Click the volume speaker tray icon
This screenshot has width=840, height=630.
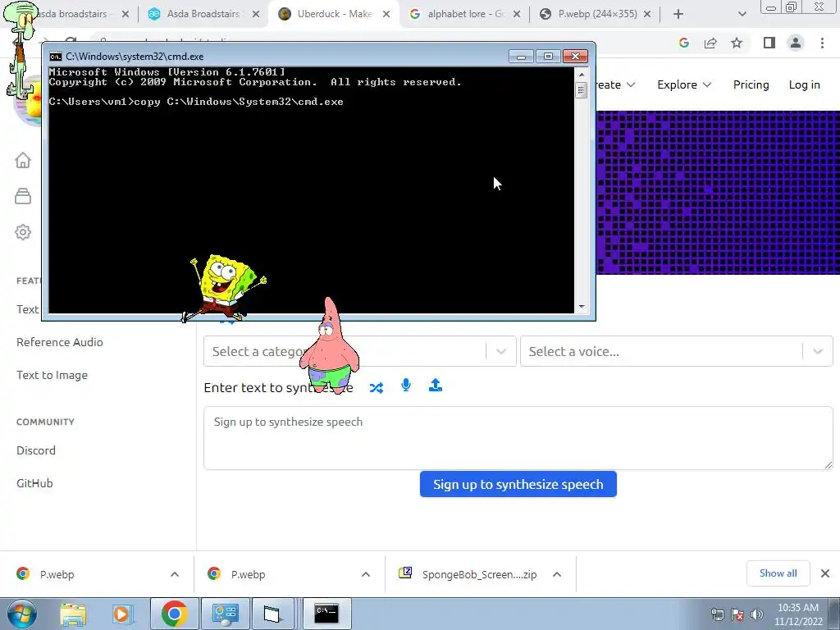(x=757, y=614)
